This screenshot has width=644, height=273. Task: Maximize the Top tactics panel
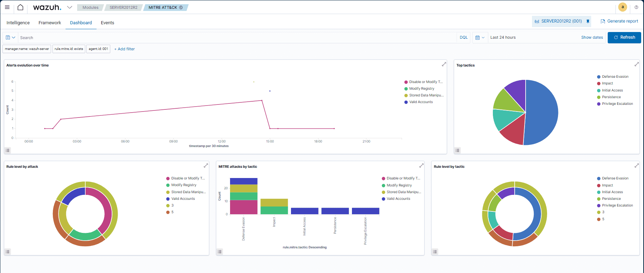(x=637, y=64)
